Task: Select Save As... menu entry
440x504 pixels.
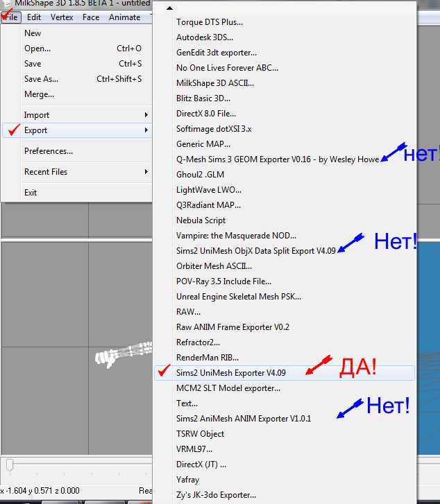Action: click(x=77, y=79)
